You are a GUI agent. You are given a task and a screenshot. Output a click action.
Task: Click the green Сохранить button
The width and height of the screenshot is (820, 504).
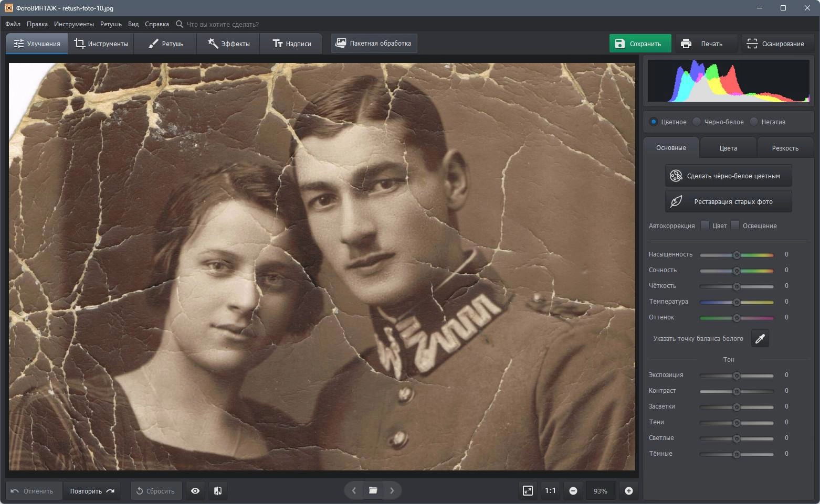coord(640,44)
